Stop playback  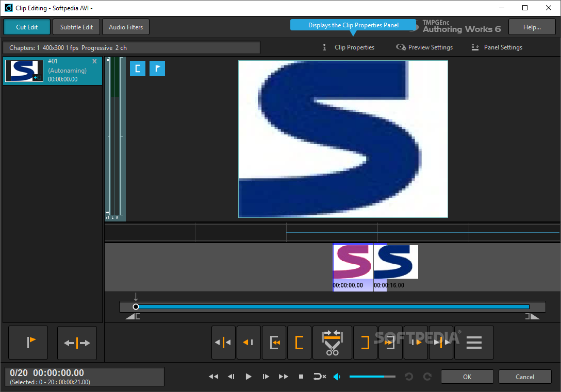(301, 376)
